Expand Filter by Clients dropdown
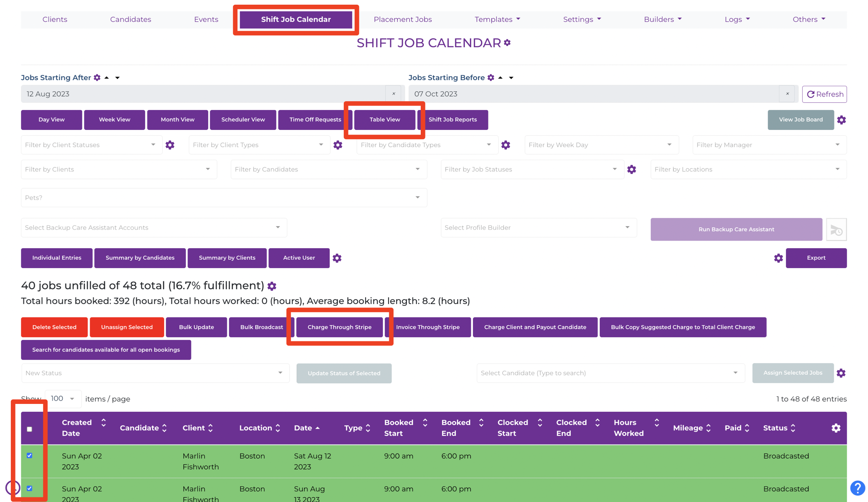Viewport: 868px width, 502px height. 119,169
